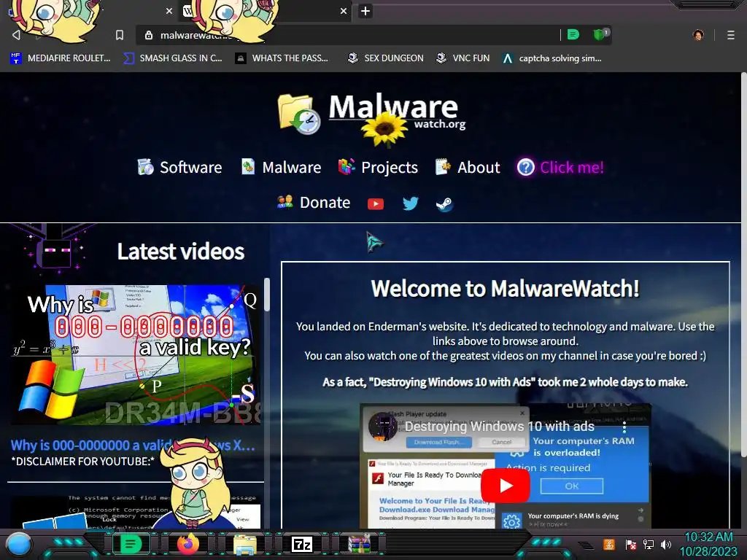Viewport: 747px width, 560px height.
Task: Click the red X flag tray icon
Action: [x=631, y=544]
